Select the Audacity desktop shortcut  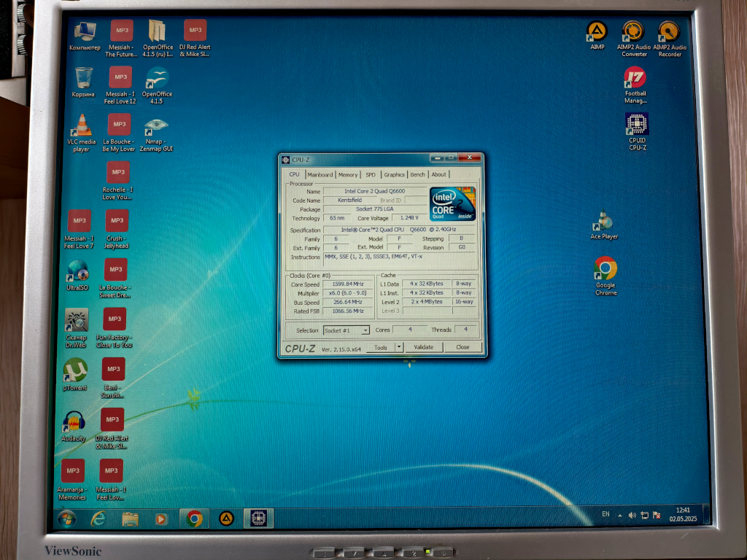[x=74, y=426]
